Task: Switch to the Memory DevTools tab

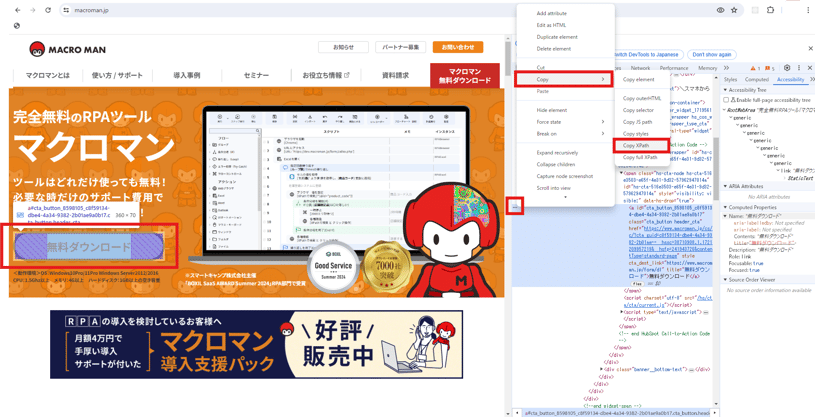Action: coord(707,68)
